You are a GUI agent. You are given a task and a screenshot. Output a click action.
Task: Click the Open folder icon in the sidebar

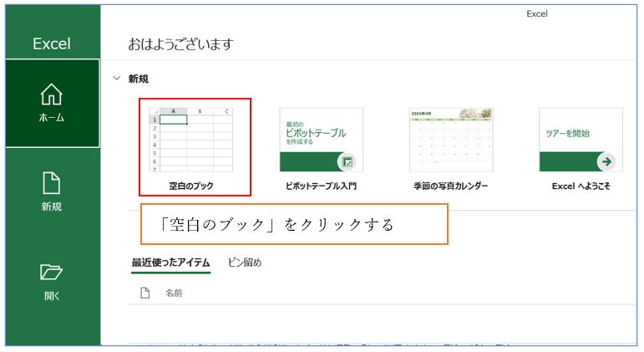pos(52,272)
